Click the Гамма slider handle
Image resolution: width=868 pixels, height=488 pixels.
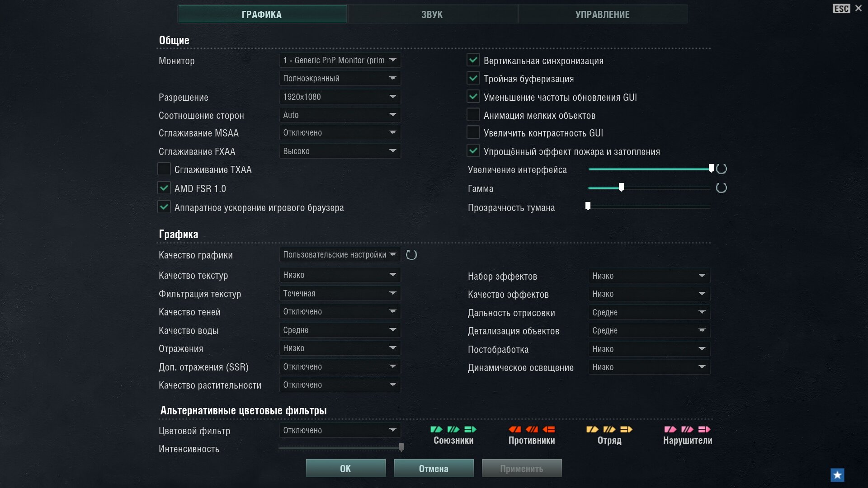click(x=621, y=187)
